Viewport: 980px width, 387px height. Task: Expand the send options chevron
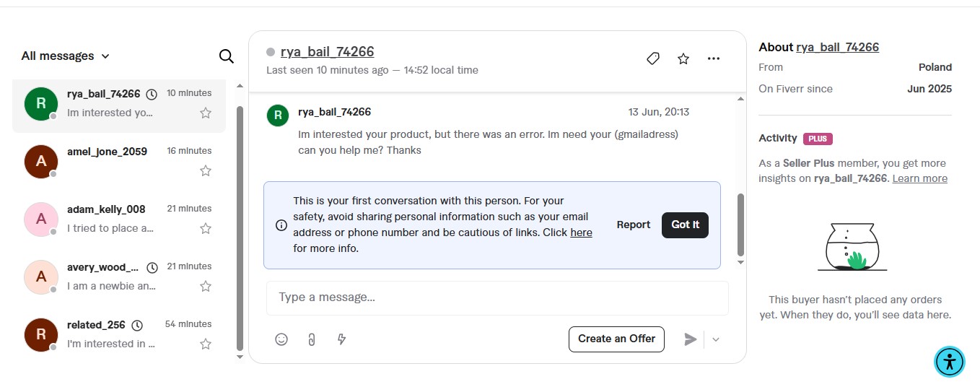(716, 339)
